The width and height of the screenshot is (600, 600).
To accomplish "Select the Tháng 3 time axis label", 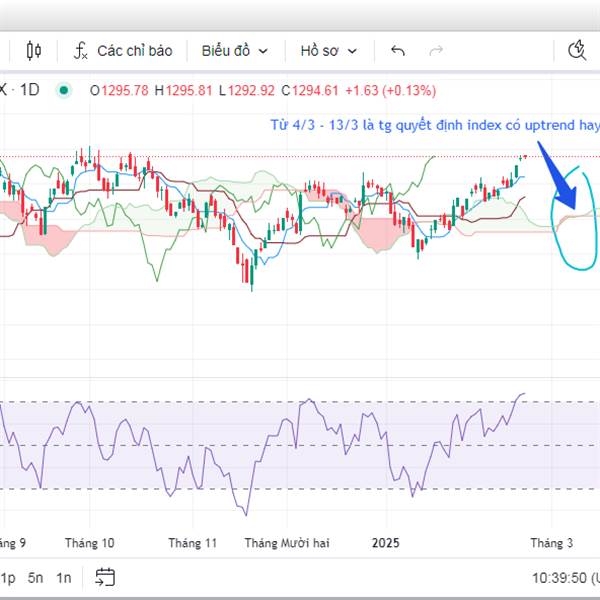I will pyautogui.click(x=551, y=543).
